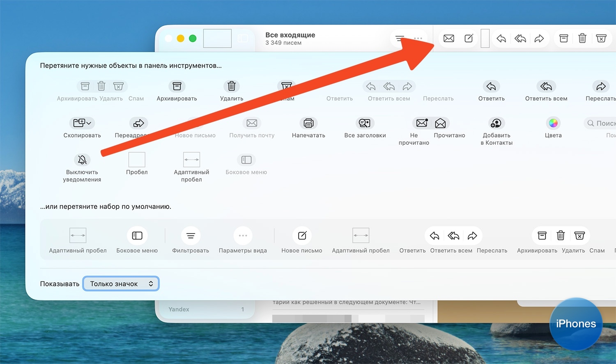Image resolution: width=616 pixels, height=364 pixels.
Task: Click the standalone Ответить всем button
Action: 546,86
